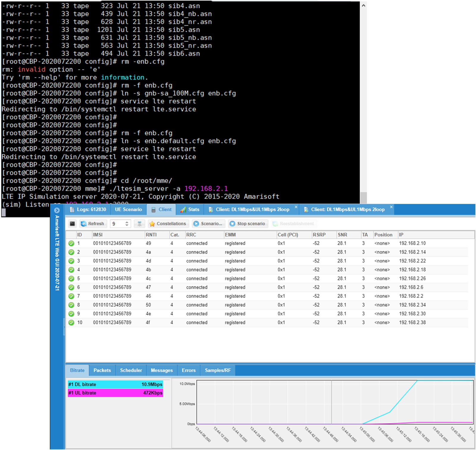Screen dimensions: 476x450
Task: Open the Messages tab
Action: (162, 370)
